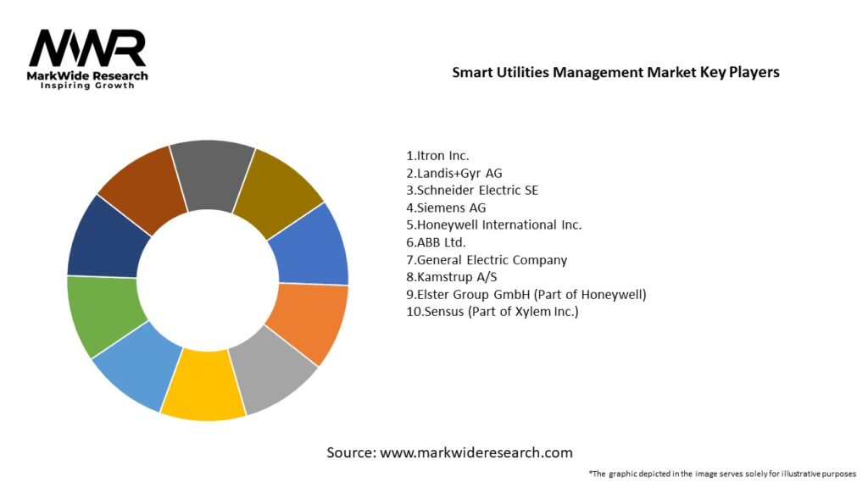Select the green donut chart segment
This screenshot has height=488, width=868.
pyautogui.click(x=101, y=315)
